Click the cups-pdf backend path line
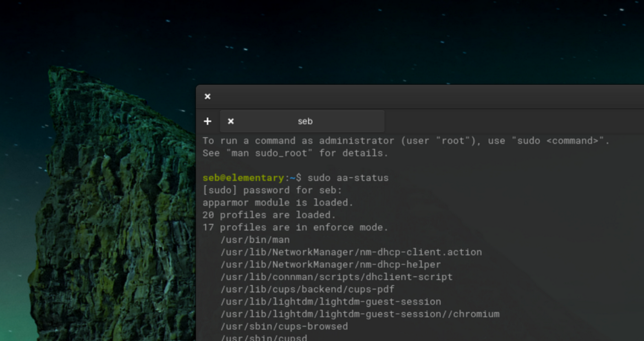The width and height of the screenshot is (644, 341). coord(307,289)
